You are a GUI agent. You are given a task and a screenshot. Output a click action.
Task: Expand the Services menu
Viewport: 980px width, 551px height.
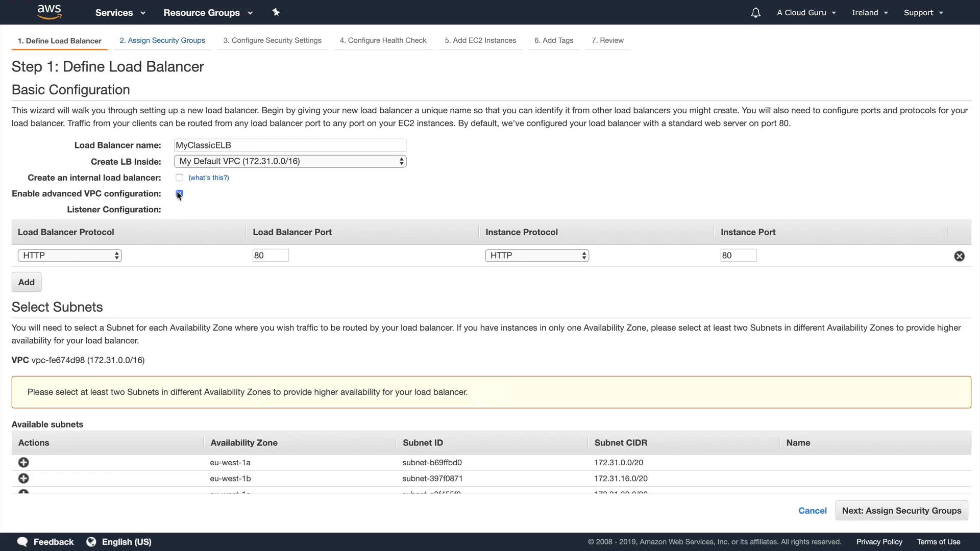pos(120,13)
